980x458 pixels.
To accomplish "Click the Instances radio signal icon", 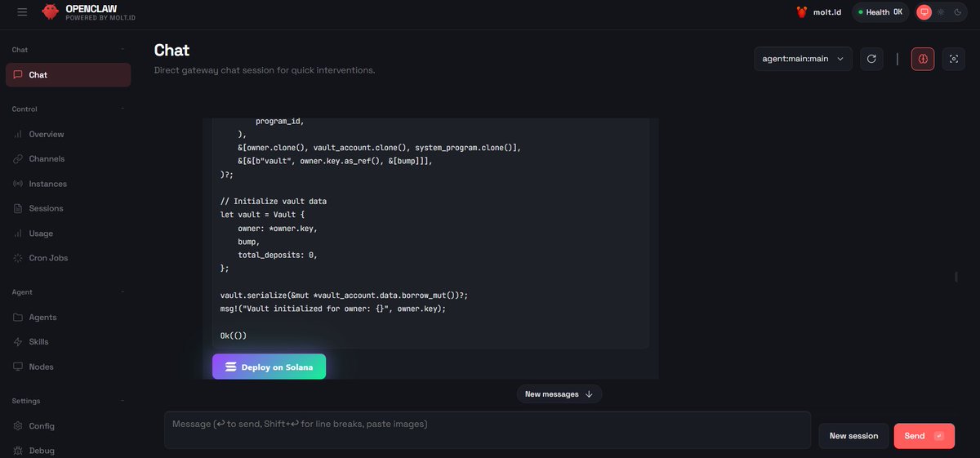I will [18, 184].
